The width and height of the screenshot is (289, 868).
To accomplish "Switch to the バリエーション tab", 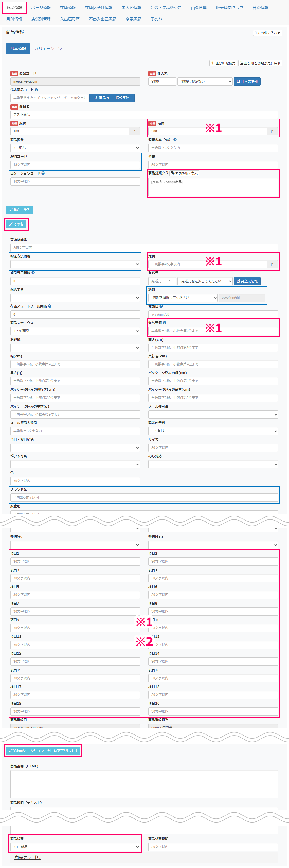I will point(48,49).
